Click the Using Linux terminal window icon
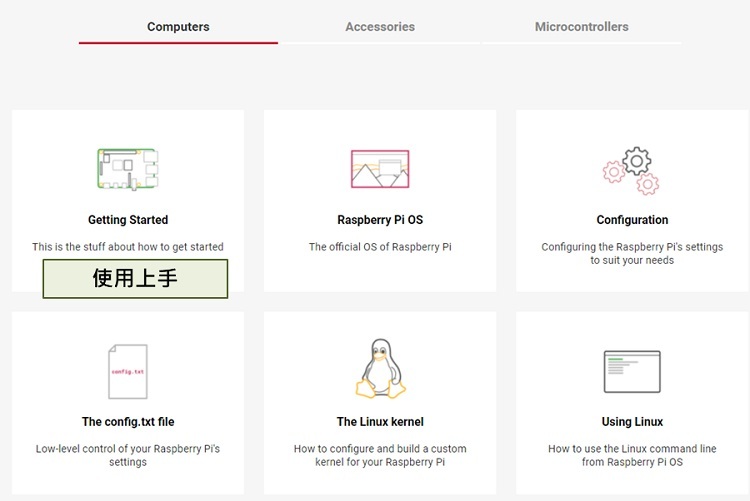750x501 pixels. pyautogui.click(x=632, y=371)
